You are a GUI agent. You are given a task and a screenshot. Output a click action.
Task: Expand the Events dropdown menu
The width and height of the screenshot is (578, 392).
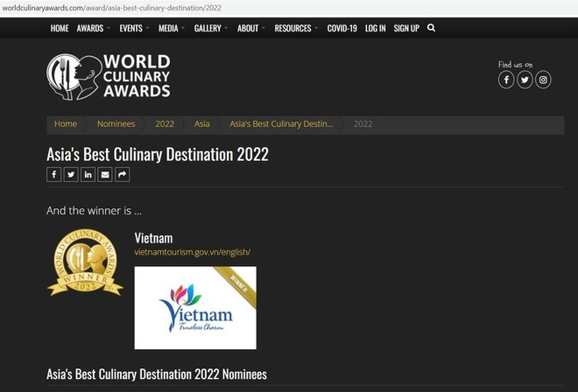134,28
